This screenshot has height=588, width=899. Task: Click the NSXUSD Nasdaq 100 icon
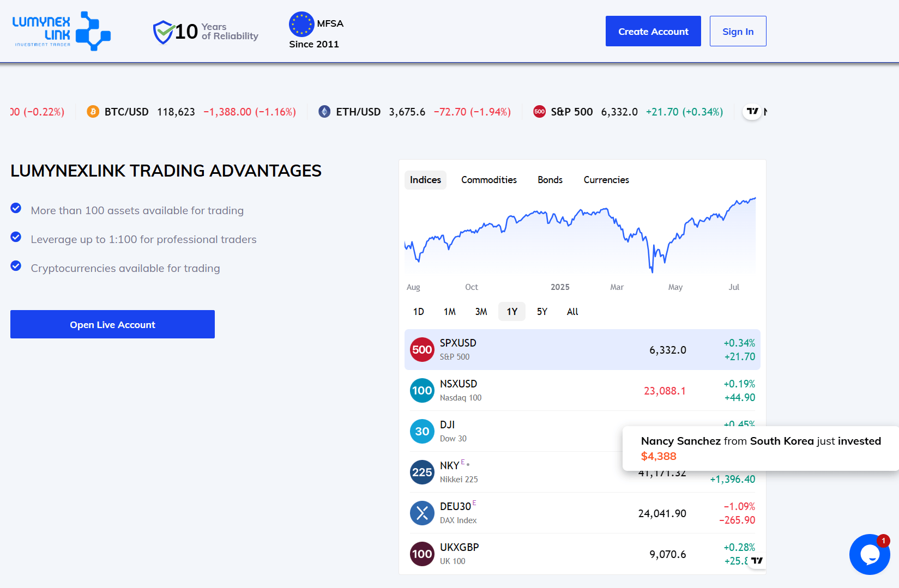[x=422, y=391]
